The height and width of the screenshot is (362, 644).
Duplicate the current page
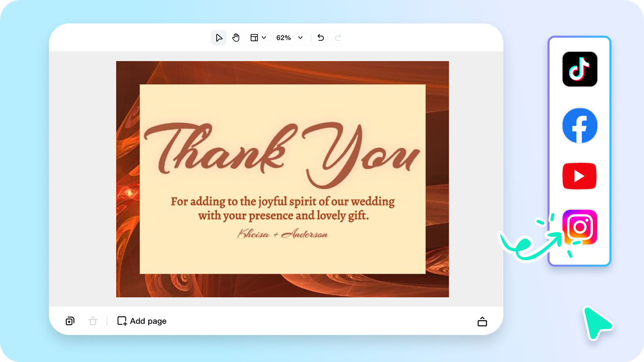pyautogui.click(x=70, y=321)
